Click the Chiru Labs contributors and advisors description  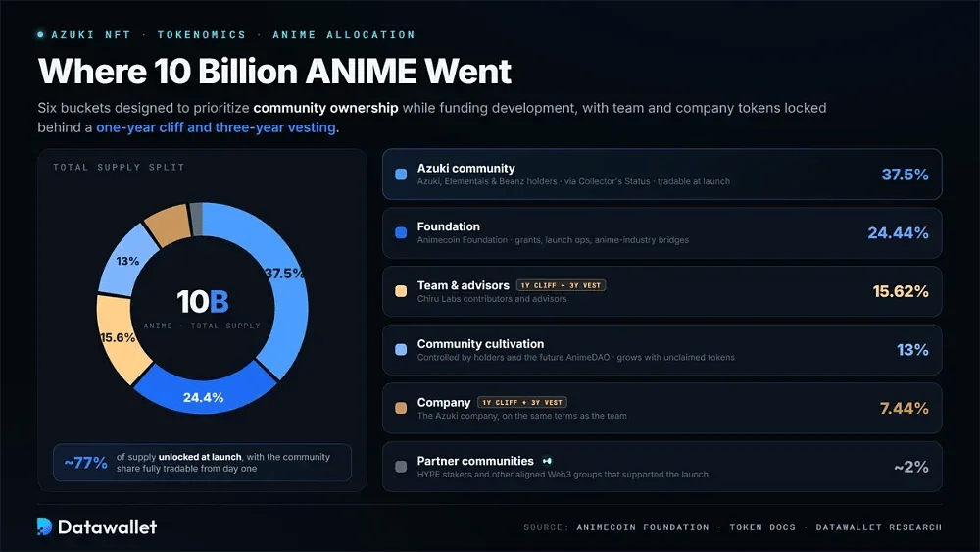pyautogui.click(x=492, y=299)
